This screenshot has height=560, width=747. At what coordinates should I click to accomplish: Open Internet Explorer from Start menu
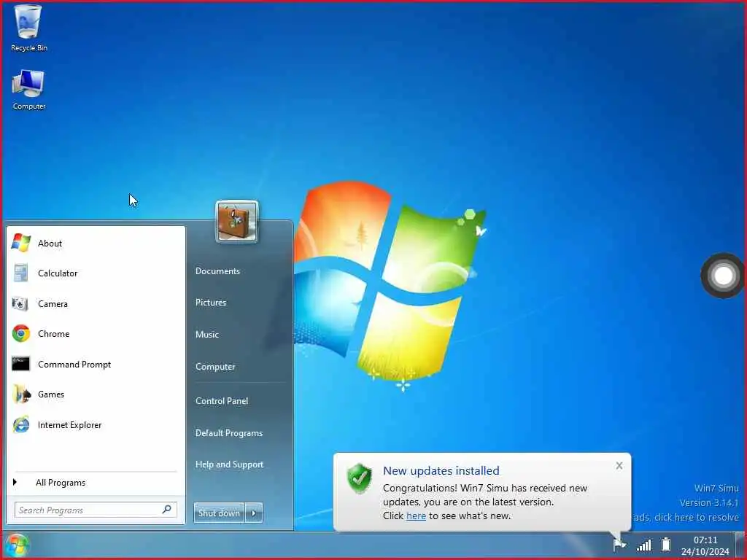96,425
